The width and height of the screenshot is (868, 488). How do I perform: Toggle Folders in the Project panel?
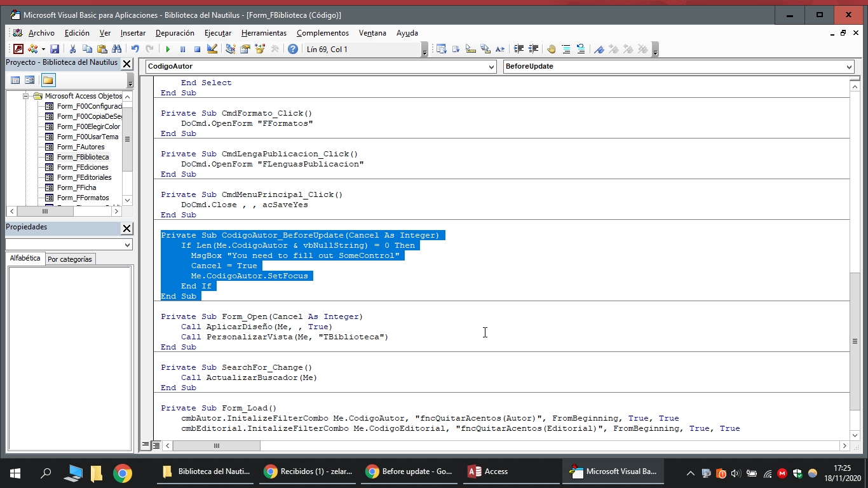[x=48, y=80]
